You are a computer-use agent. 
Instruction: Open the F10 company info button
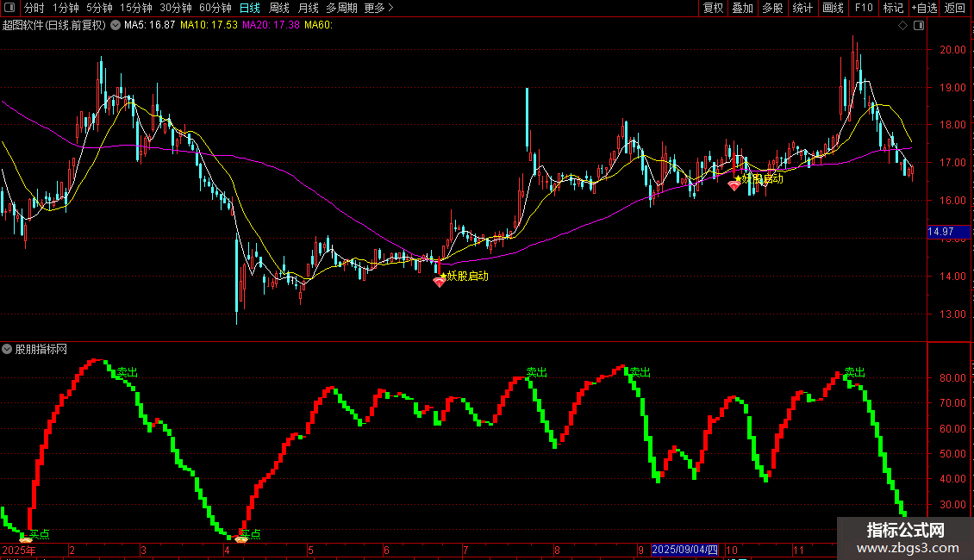coord(864,8)
